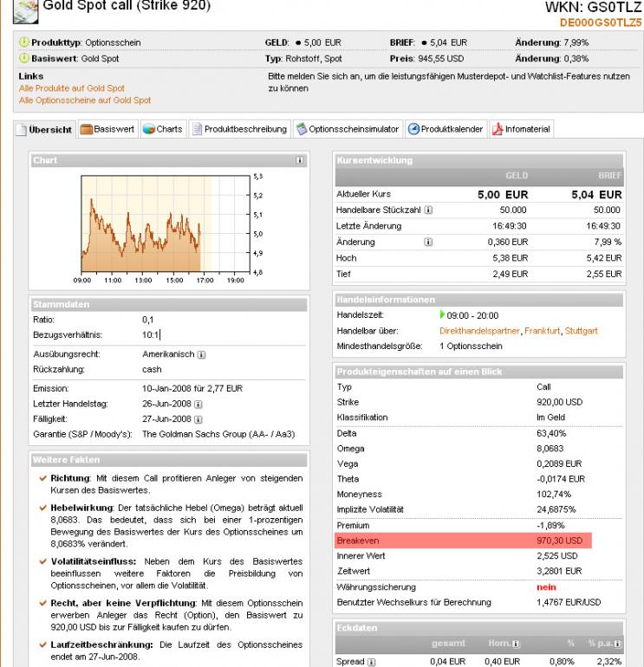Click the Laufzeitbeschränkung fact heading
644x667 pixels.
[x=101, y=644]
